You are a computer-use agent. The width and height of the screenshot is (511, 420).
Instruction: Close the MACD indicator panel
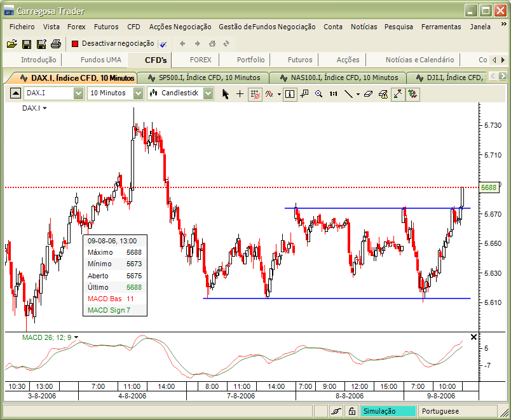click(474, 337)
